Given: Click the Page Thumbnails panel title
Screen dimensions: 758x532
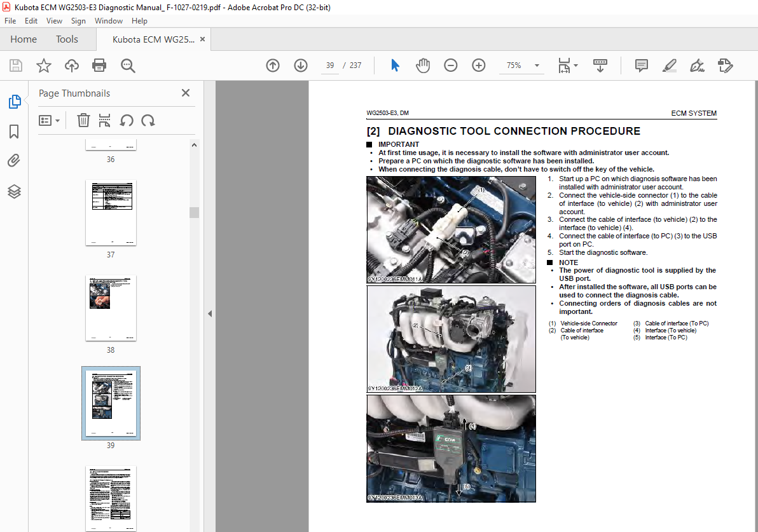Looking at the screenshot, I should point(74,93).
